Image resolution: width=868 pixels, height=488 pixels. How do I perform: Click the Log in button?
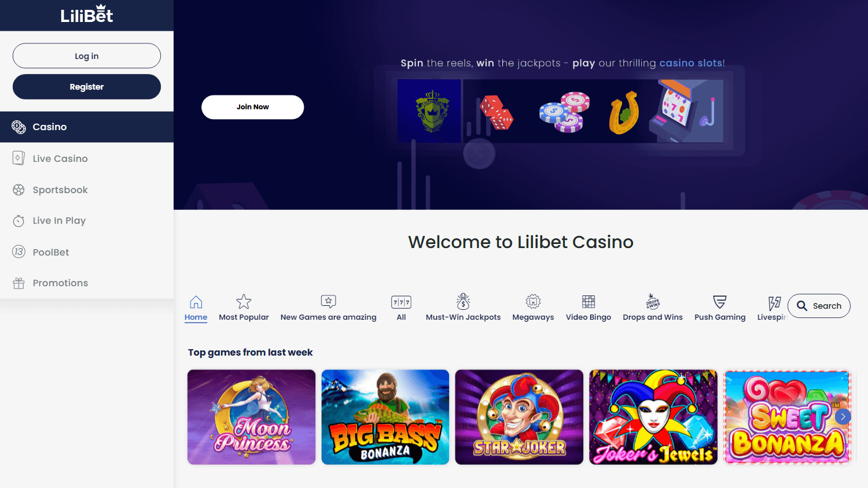click(87, 56)
